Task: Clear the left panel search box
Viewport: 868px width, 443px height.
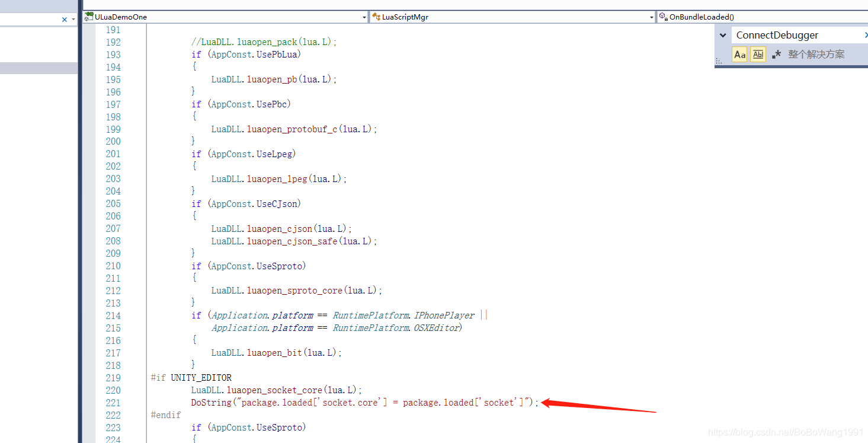Action: [x=65, y=20]
